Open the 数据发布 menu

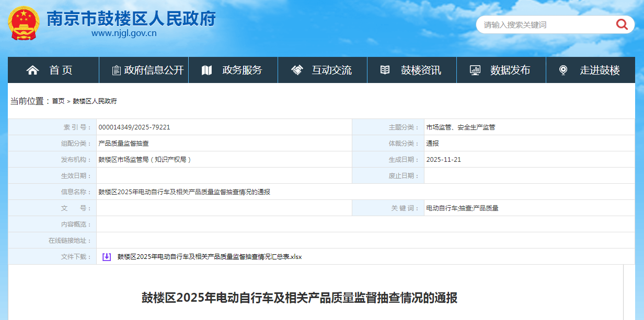click(510, 70)
